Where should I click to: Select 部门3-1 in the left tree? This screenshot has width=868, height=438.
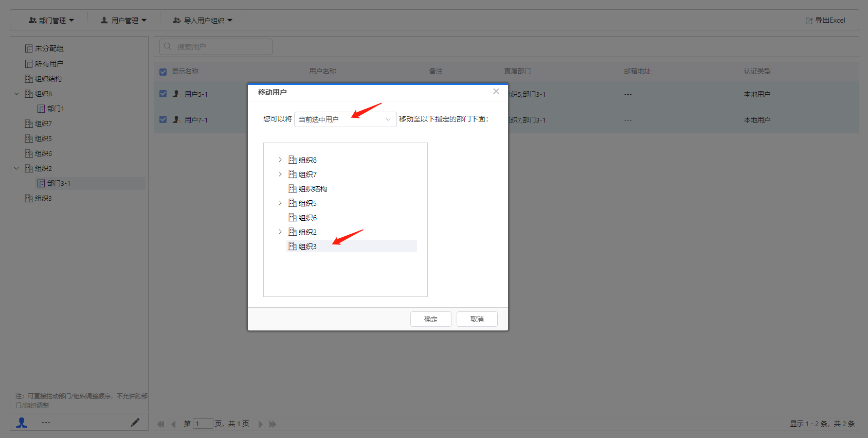(59, 183)
